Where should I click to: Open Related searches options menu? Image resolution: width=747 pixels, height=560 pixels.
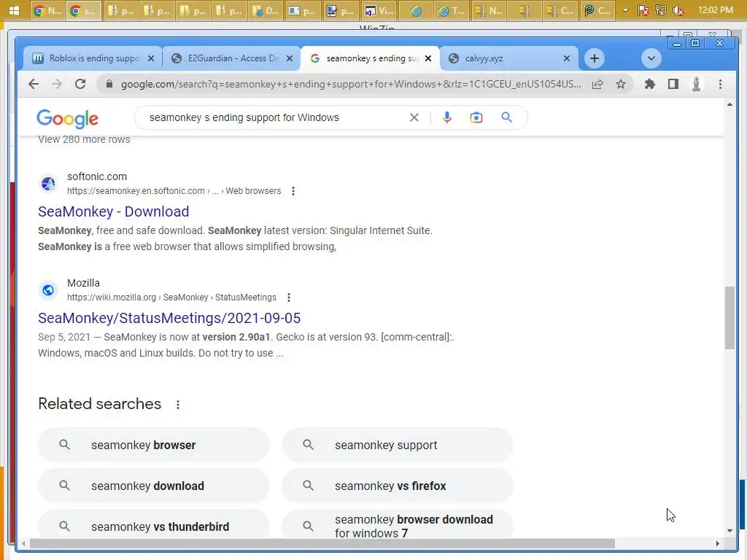tap(178, 405)
